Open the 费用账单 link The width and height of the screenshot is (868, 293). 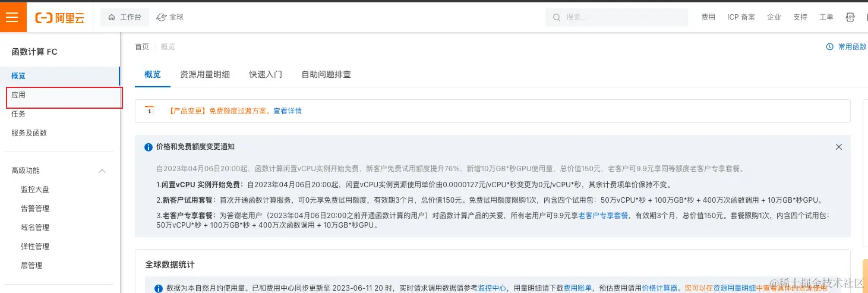577,288
